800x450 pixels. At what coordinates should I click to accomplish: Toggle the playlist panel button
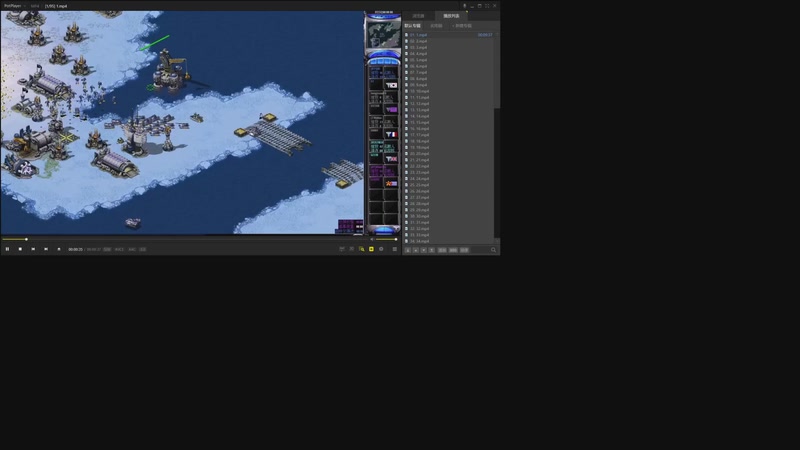[x=394, y=249]
